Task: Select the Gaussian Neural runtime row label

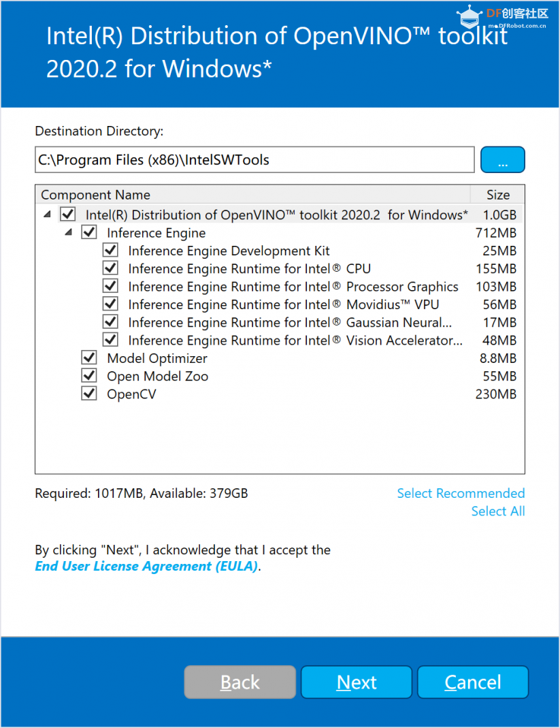Action: (290, 323)
